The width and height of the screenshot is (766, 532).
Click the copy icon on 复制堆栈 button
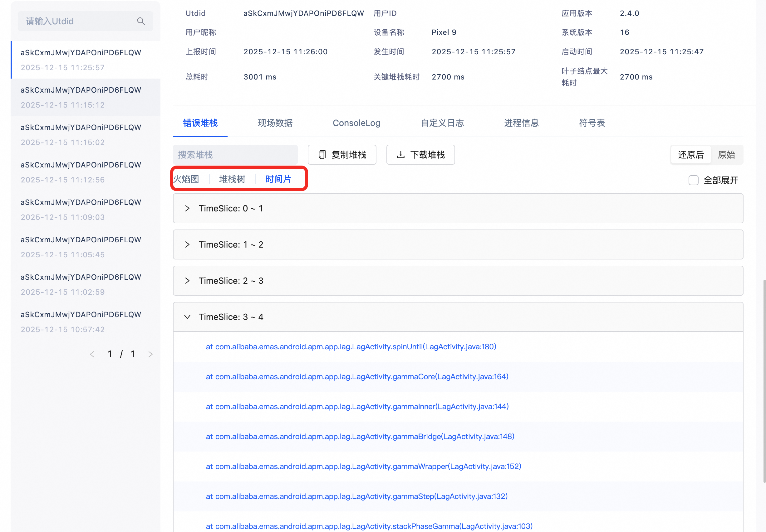pos(322,155)
